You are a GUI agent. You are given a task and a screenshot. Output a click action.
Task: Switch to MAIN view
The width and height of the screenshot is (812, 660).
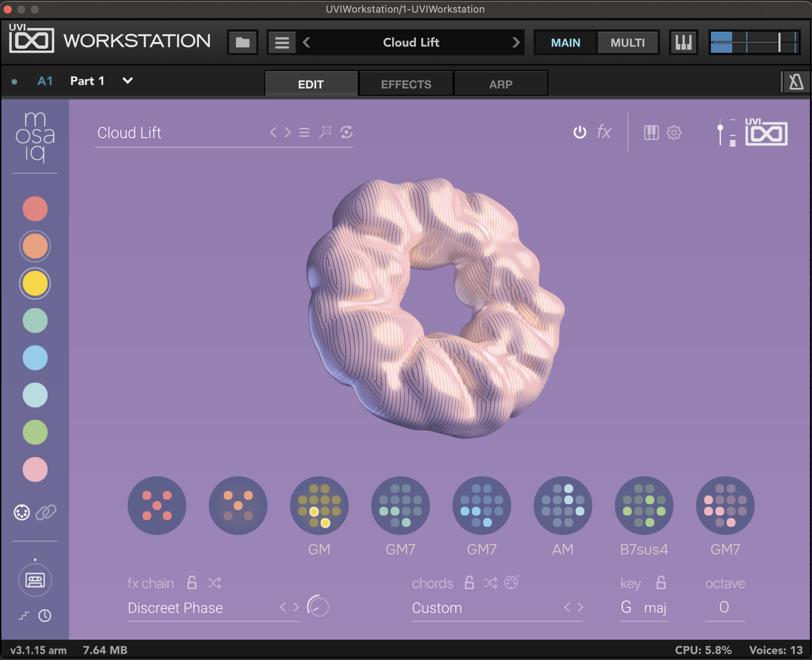tap(566, 42)
